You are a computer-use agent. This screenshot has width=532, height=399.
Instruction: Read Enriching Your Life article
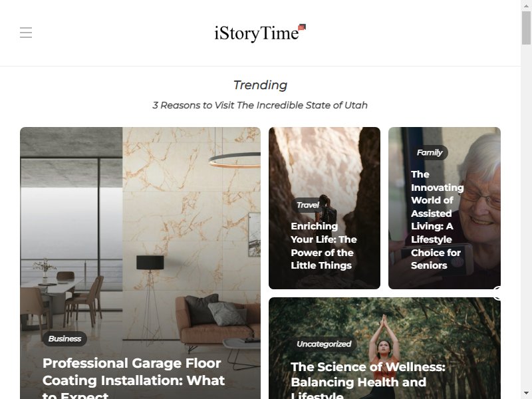(x=324, y=245)
